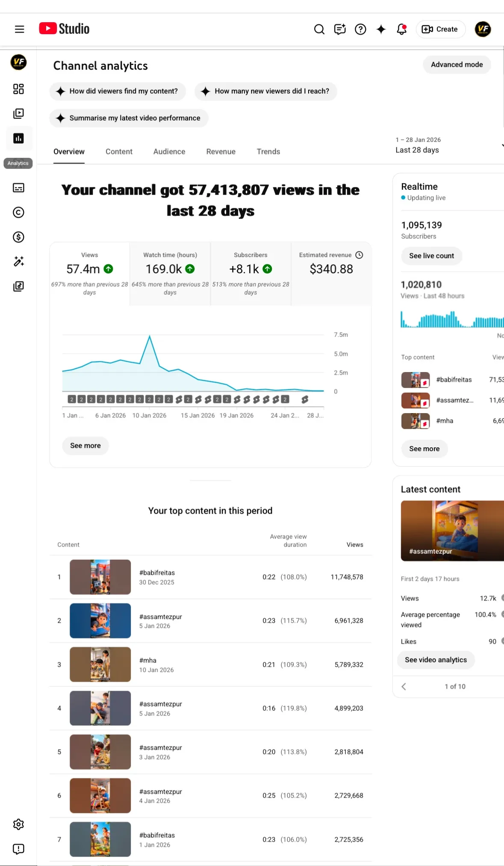Click the Advanced mode button
Image resolution: width=504 pixels, height=866 pixels.
[457, 65]
